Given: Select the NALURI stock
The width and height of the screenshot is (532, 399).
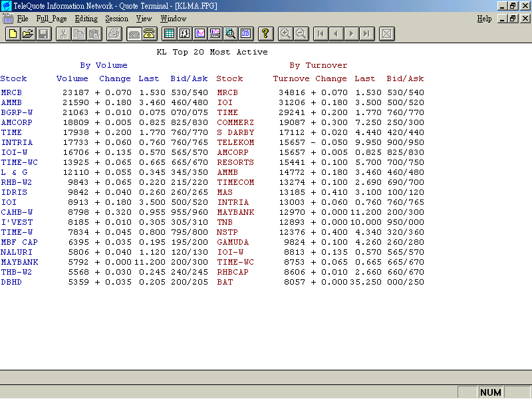Looking at the screenshot, I should (17, 252).
